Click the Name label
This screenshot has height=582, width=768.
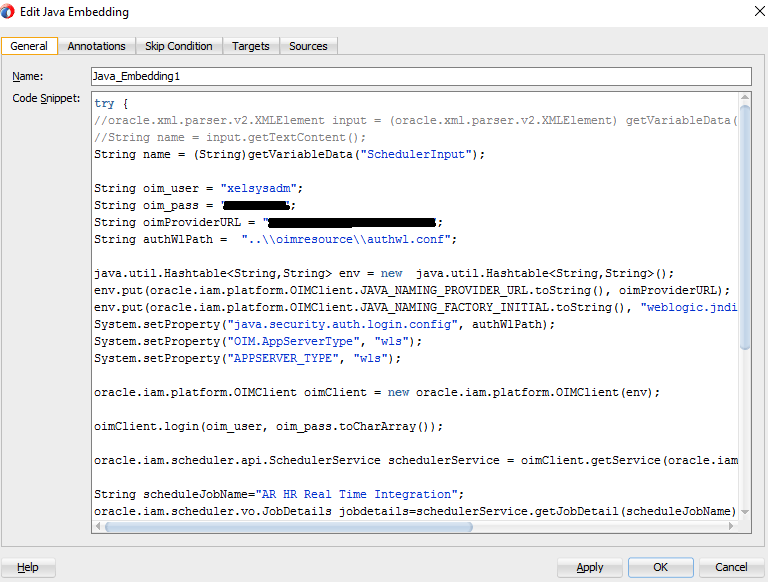(x=27, y=76)
